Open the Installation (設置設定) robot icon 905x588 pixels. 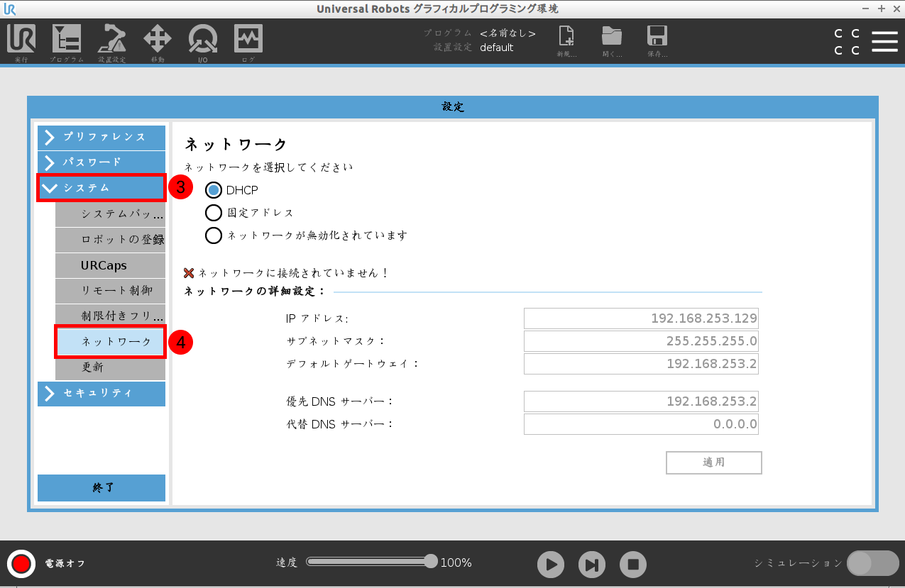[x=112, y=41]
